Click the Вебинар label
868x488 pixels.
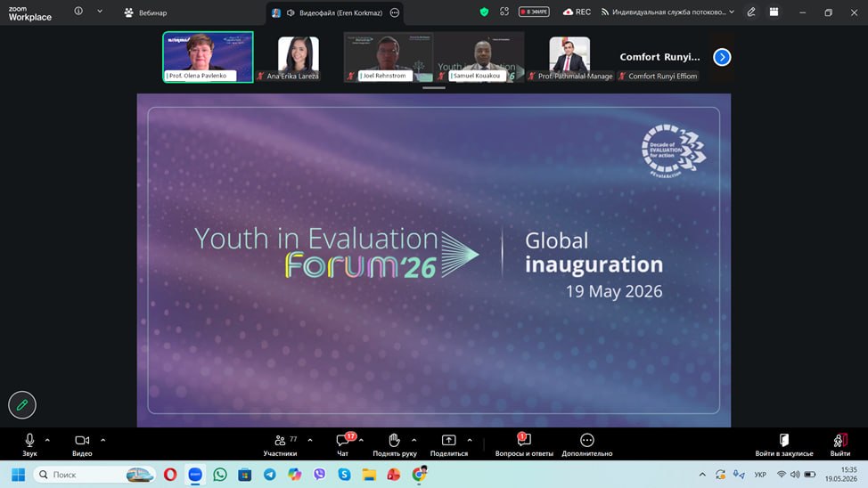[x=152, y=12]
